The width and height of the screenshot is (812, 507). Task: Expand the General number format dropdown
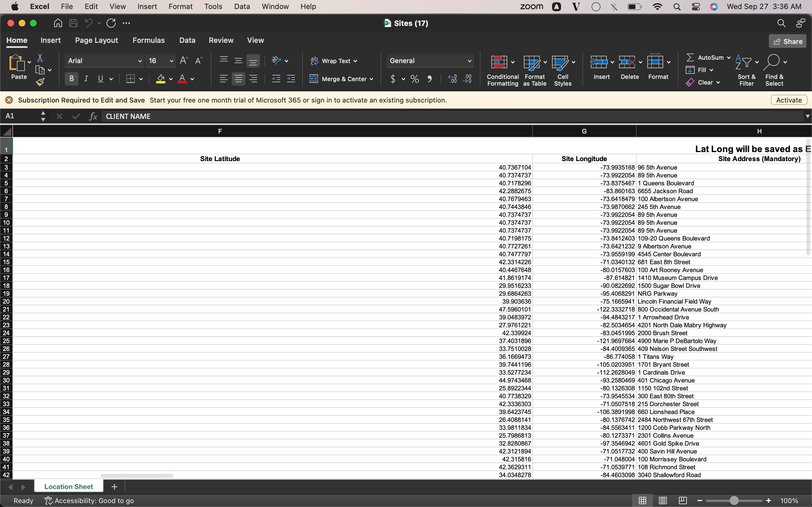(469, 61)
